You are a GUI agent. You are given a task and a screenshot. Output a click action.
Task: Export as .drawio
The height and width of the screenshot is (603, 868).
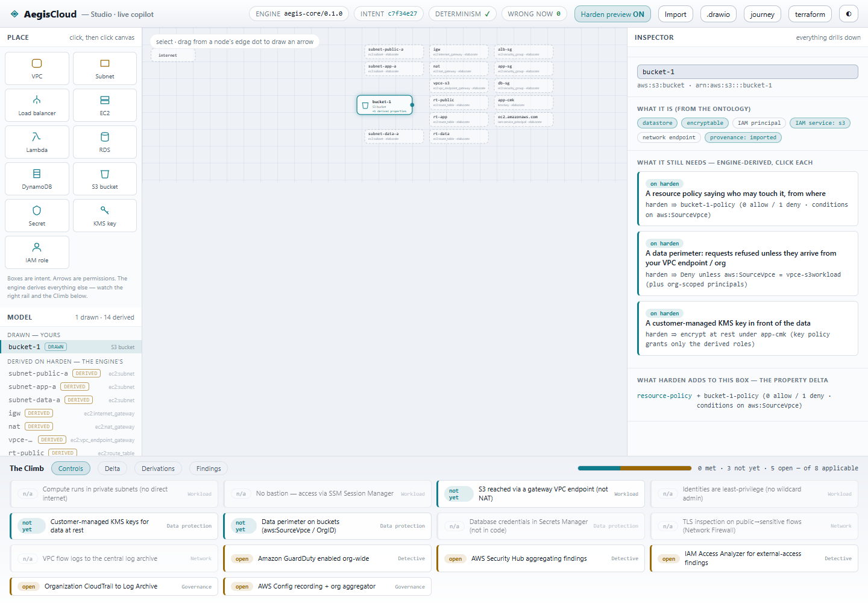pyautogui.click(x=719, y=14)
